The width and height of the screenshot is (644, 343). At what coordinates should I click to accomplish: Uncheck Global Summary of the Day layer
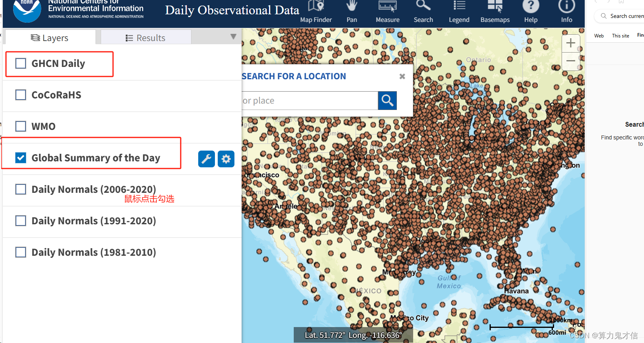pos(21,158)
